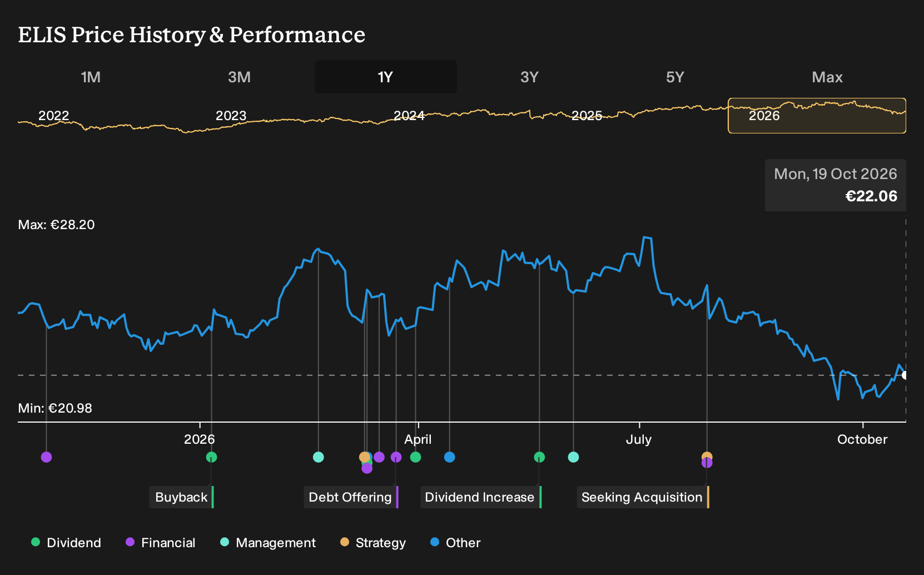This screenshot has width=924, height=575.
Task: Open the Buyback event label
Action: [x=182, y=497]
